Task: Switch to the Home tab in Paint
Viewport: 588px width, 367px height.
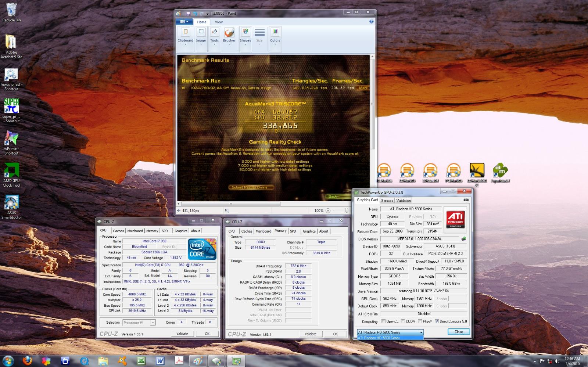Action: (202, 22)
